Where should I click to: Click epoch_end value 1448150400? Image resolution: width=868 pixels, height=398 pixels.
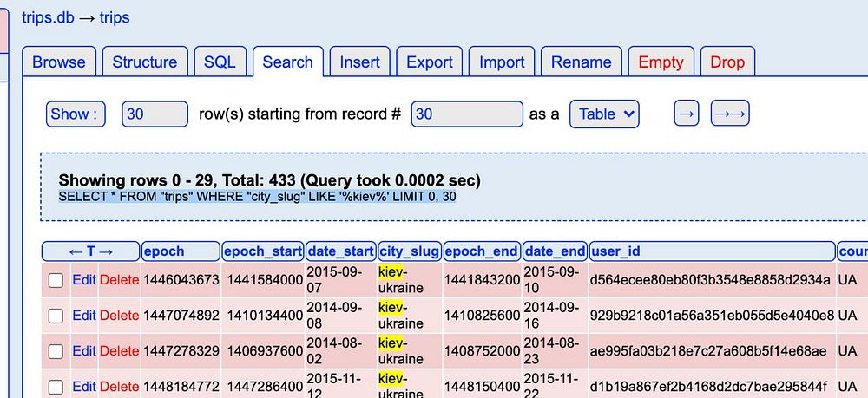tap(482, 387)
